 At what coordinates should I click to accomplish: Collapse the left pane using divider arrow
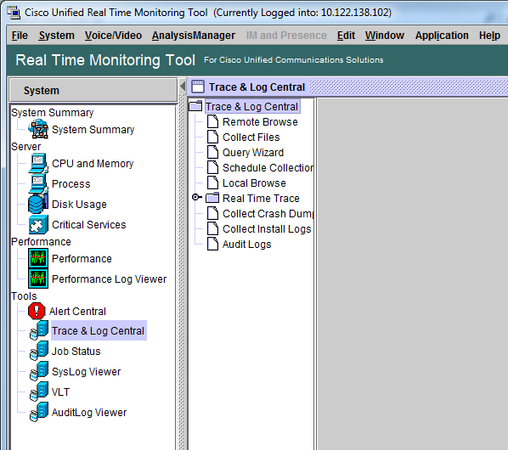(x=183, y=87)
